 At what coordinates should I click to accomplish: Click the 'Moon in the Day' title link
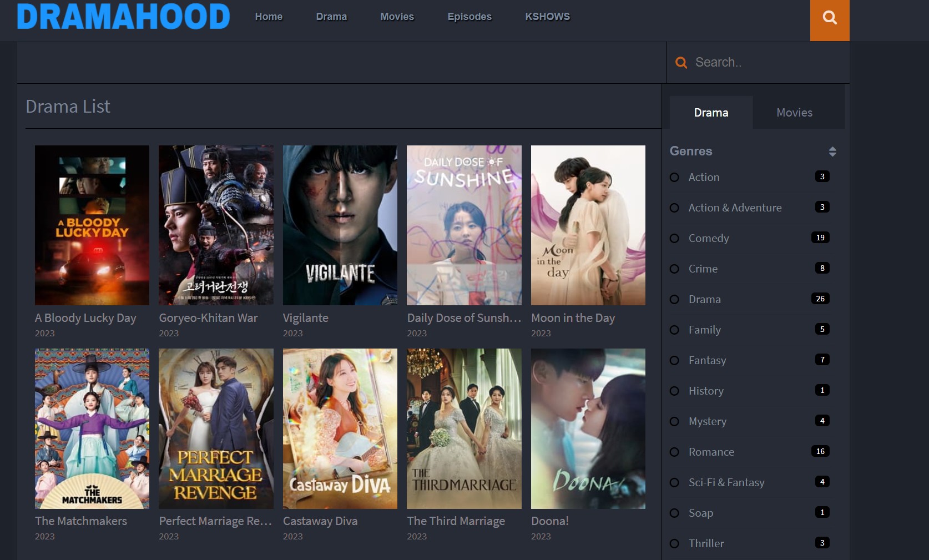(x=573, y=318)
